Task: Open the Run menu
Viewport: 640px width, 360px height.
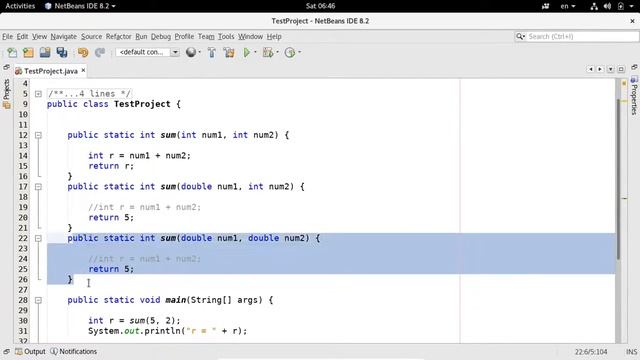Action: point(141,36)
